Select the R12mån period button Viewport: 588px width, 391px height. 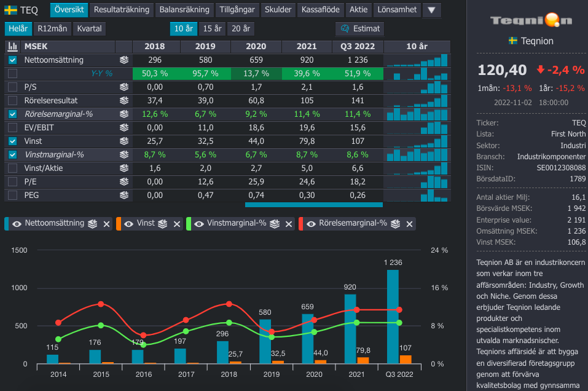(52, 28)
